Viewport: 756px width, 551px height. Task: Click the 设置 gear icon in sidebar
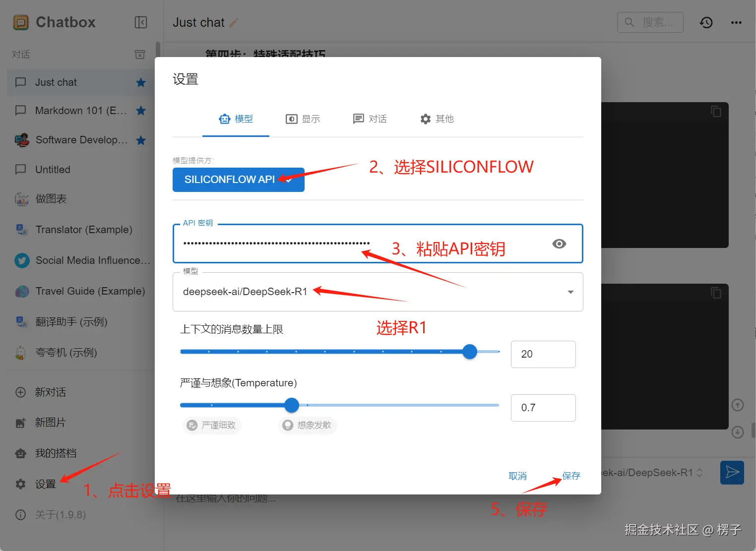click(20, 484)
